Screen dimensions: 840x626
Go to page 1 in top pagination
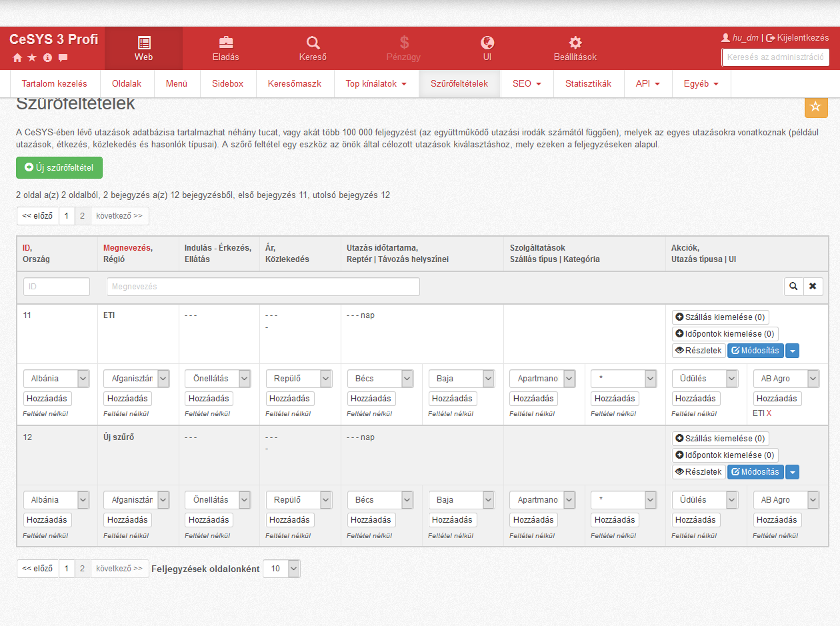(67, 216)
